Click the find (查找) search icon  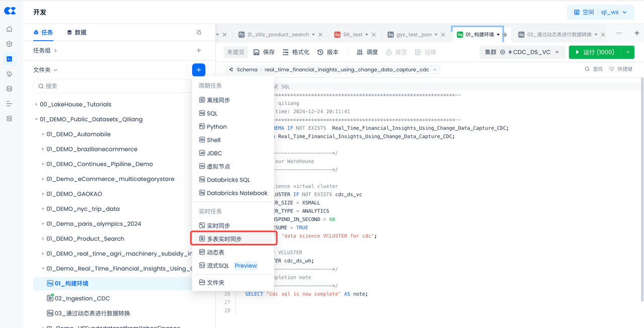pyautogui.click(x=587, y=69)
